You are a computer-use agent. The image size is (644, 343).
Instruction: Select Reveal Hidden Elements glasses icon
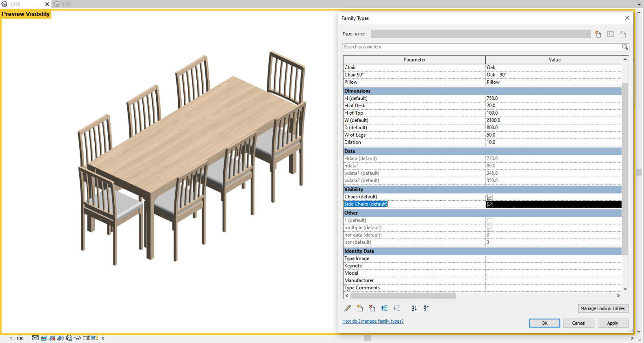click(x=78, y=338)
